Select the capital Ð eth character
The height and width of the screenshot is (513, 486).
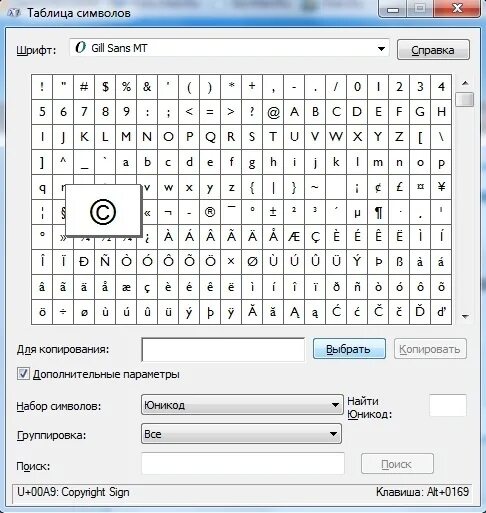[x=84, y=262]
